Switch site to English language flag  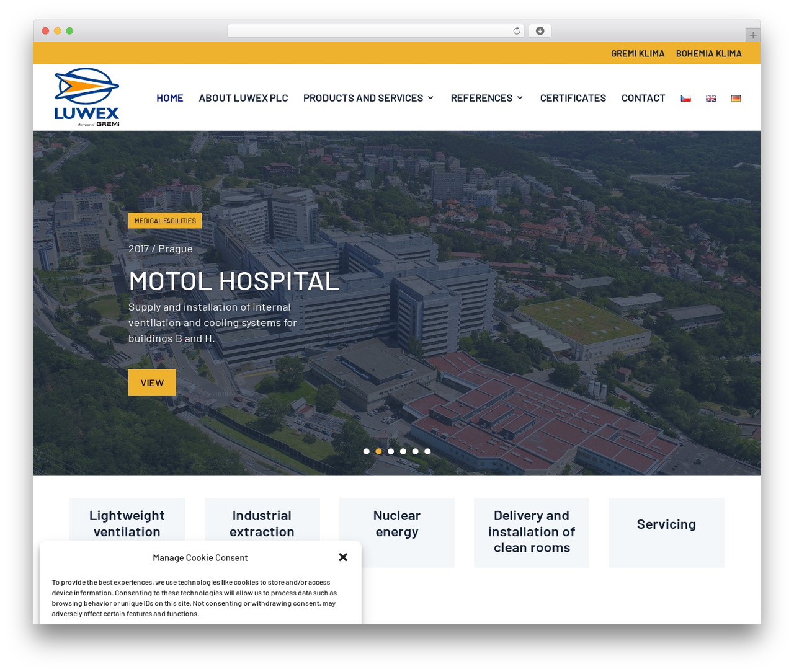[x=711, y=98]
